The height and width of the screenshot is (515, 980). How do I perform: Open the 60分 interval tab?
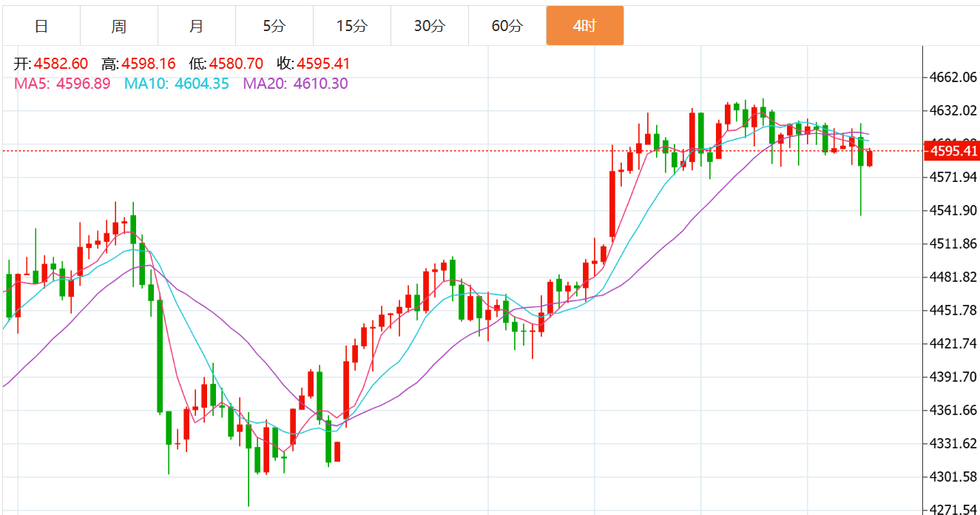coord(507,27)
